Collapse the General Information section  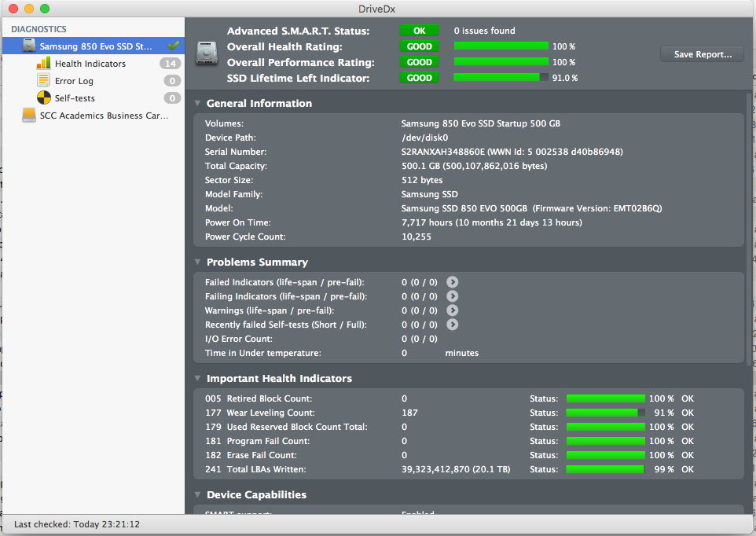[x=197, y=103]
